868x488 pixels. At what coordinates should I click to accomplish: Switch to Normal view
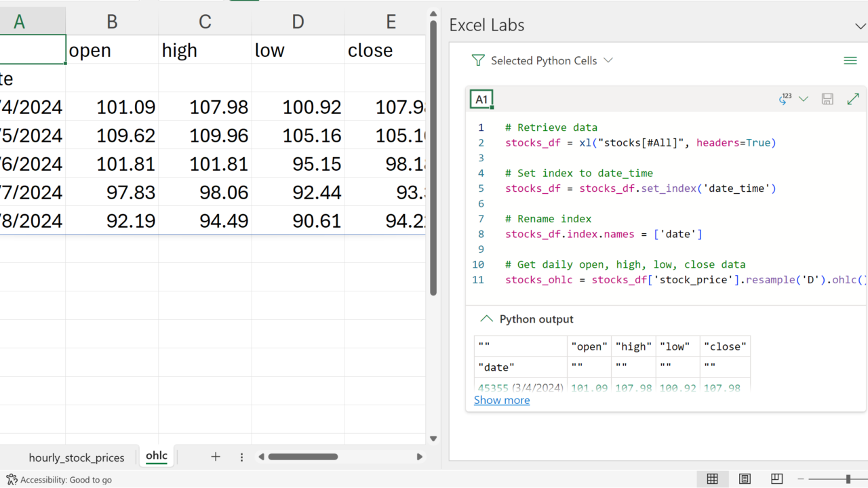[x=712, y=479]
